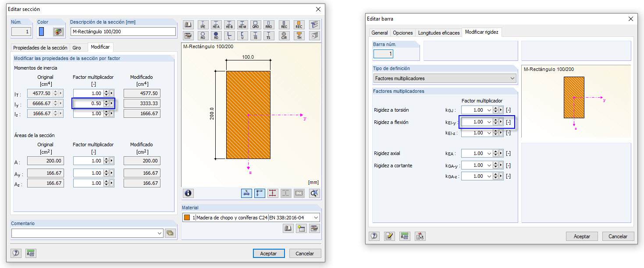Open the Tipo de definición dropdown
Screen dimensions: 644x268
512,78
